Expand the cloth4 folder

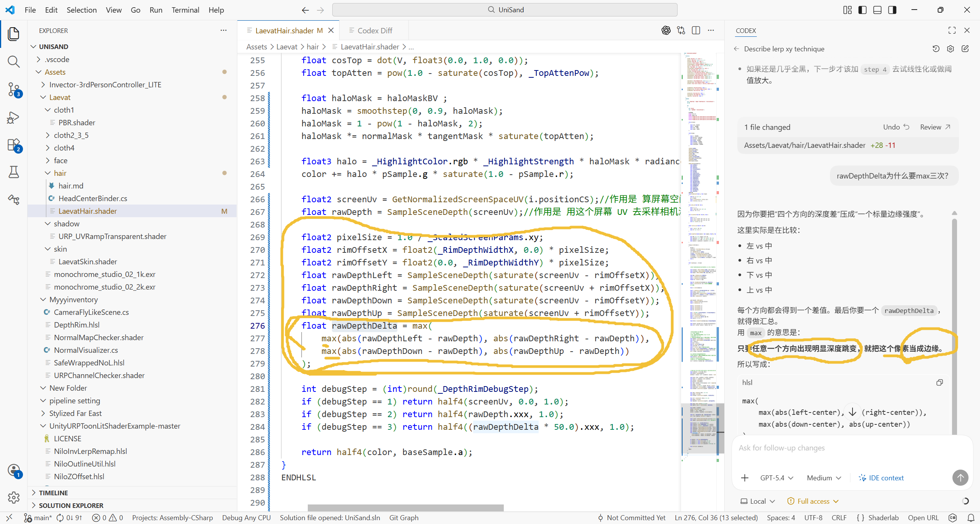[x=64, y=148]
